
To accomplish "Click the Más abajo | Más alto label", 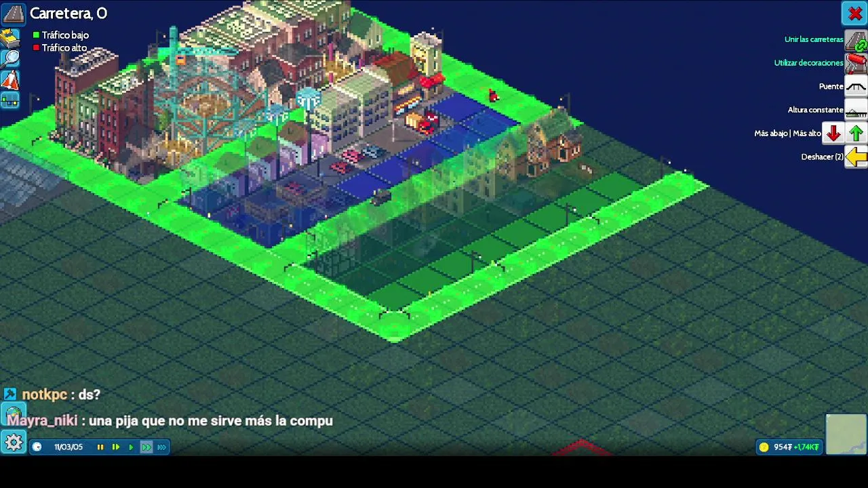I will tap(787, 134).
